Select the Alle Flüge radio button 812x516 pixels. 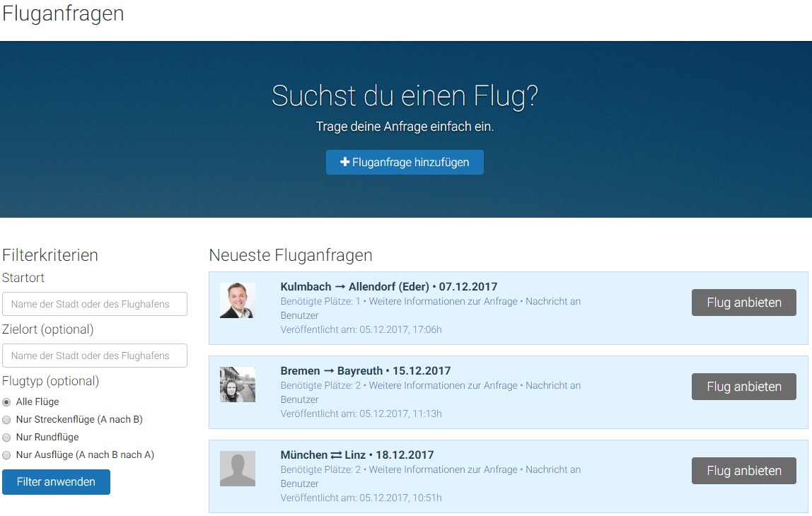point(7,401)
